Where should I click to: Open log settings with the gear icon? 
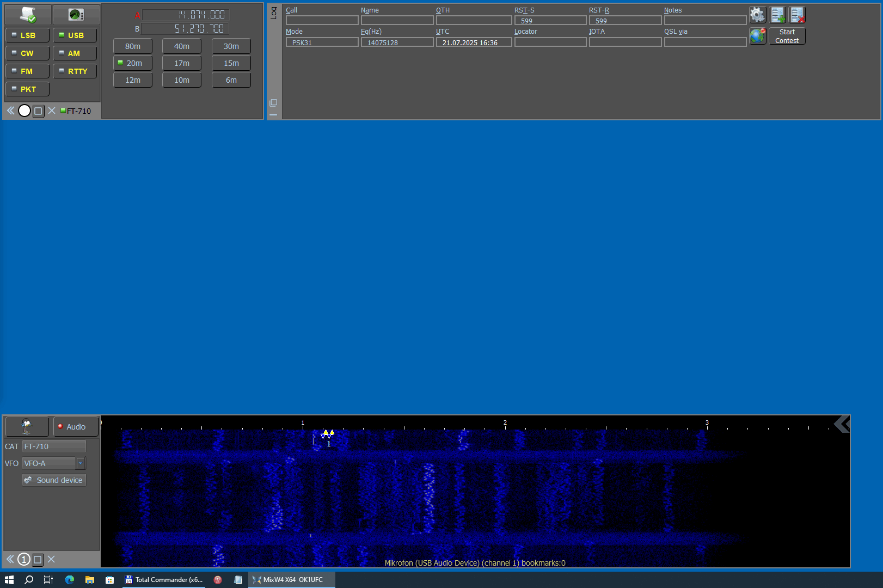(x=757, y=15)
